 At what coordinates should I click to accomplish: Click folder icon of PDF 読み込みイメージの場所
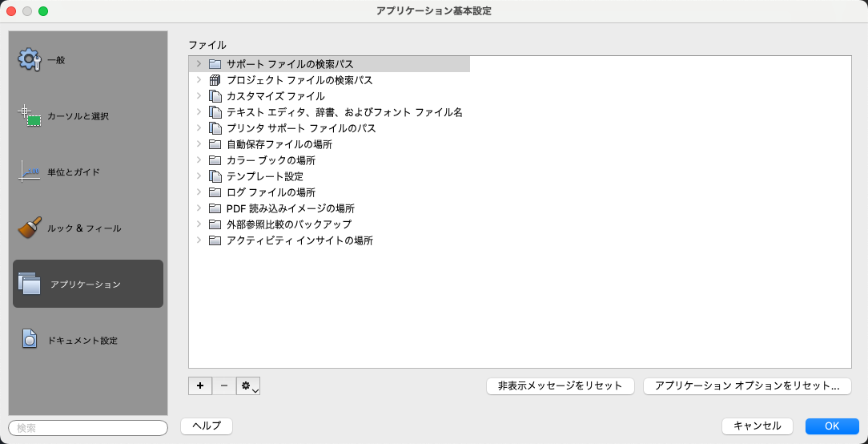215,209
